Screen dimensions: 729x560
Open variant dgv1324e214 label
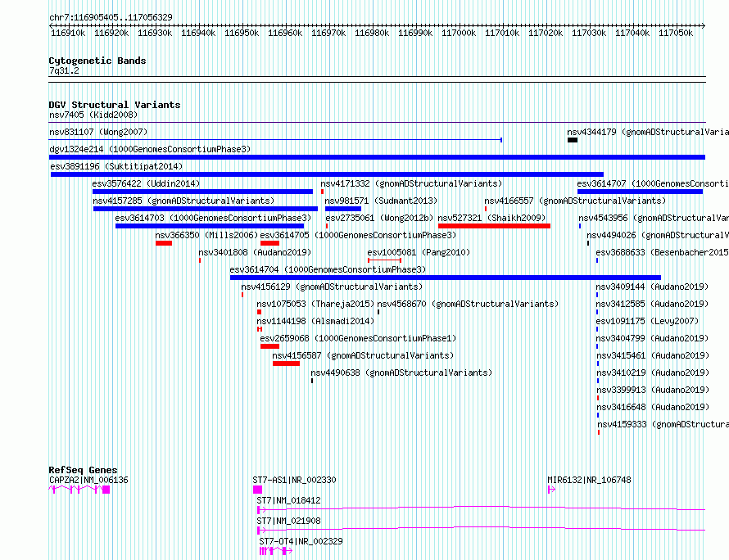point(150,149)
